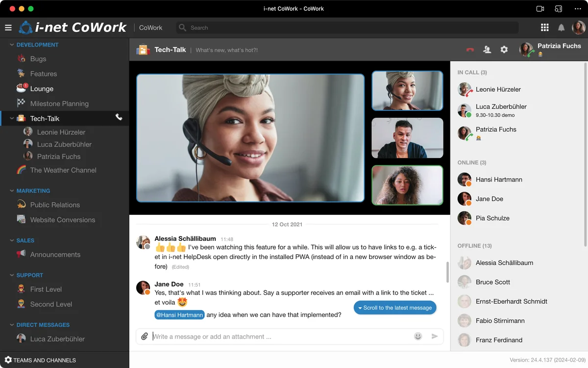Collapse the Direct Messages section
Image resolution: width=588 pixels, height=368 pixels.
(12, 325)
